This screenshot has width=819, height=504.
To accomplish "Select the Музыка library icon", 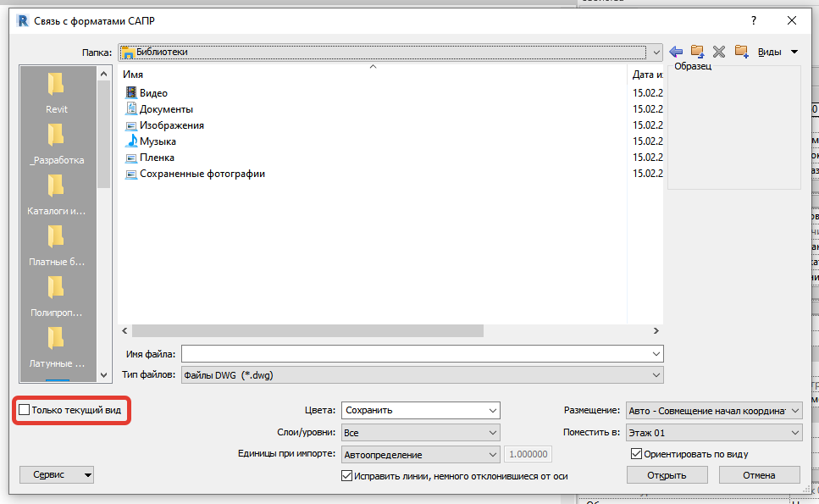I will pos(131,141).
